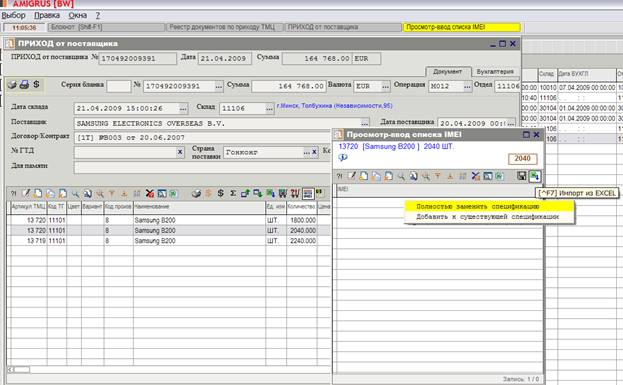Click the filter funnel icon in the goods toolbar
The height and width of the screenshot is (385, 623).
coord(112,193)
